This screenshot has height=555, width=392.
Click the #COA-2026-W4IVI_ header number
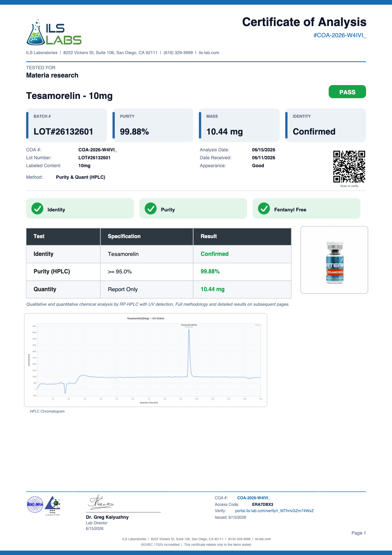(340, 35)
